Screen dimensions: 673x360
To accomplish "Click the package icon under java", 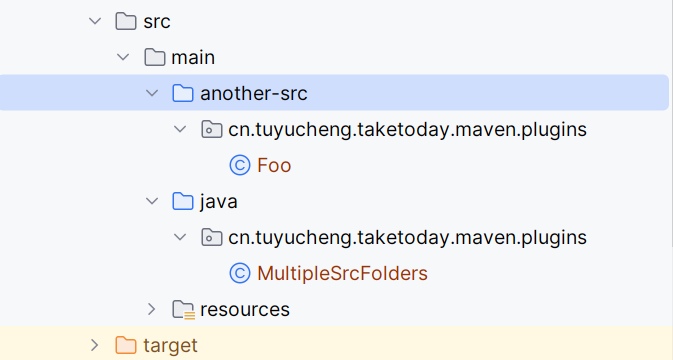I will click(x=212, y=237).
